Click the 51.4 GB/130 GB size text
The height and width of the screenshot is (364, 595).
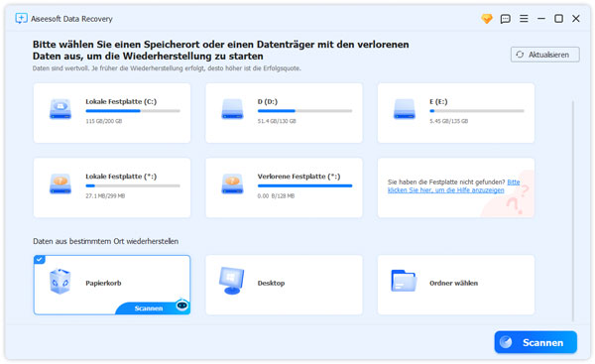tap(277, 121)
